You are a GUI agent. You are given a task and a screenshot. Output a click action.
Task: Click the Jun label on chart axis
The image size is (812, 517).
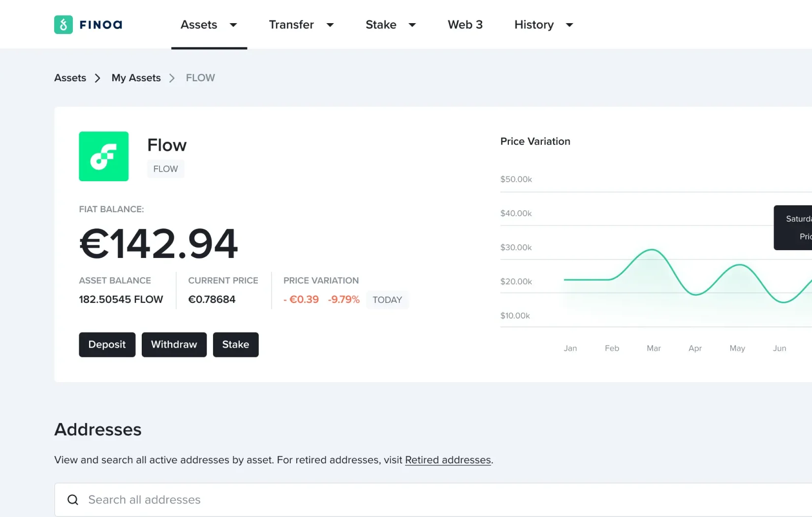pos(780,348)
